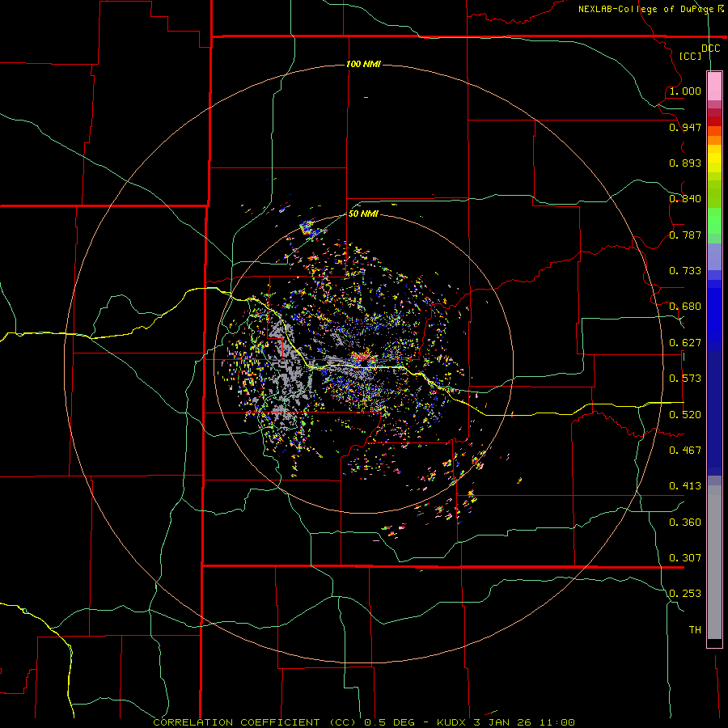728x728 pixels.
Task: Click the 0.893 scale value
Action: [685, 163]
